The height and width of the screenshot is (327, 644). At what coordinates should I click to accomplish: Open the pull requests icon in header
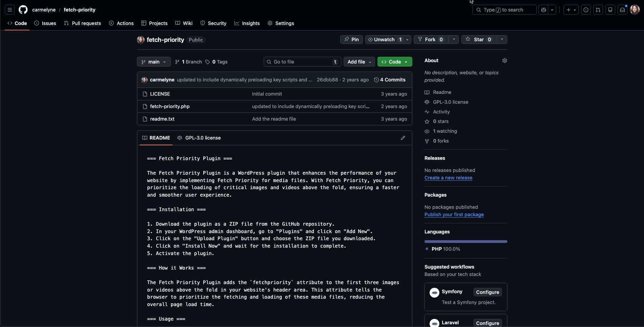[x=598, y=10]
